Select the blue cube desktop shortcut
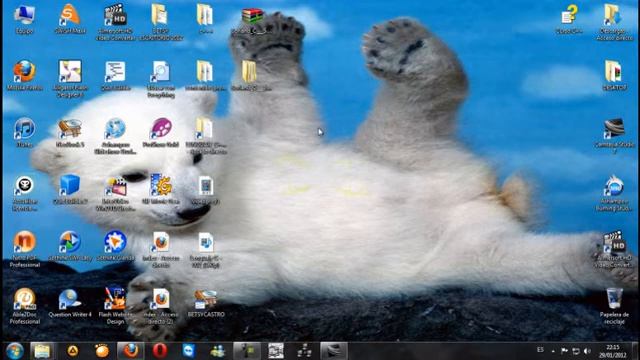640x360 pixels. 70,185
